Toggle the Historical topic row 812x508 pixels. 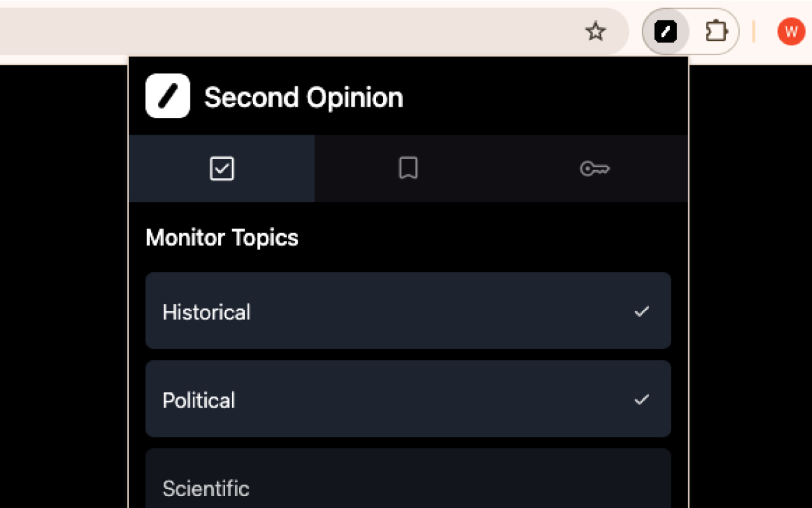point(408,311)
